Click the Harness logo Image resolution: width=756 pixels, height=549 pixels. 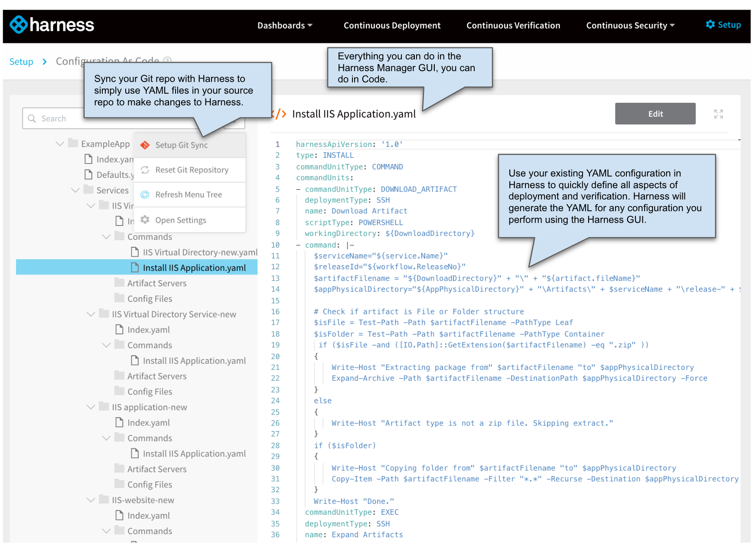coord(52,25)
